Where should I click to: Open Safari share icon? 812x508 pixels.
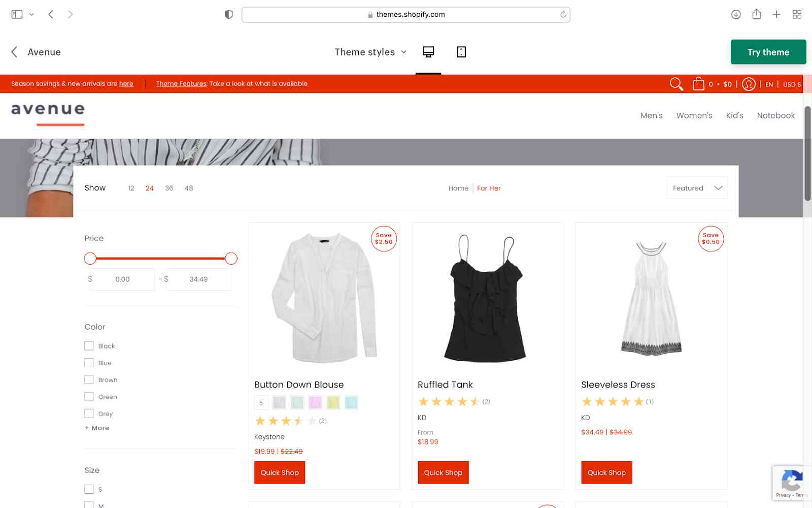tap(757, 14)
